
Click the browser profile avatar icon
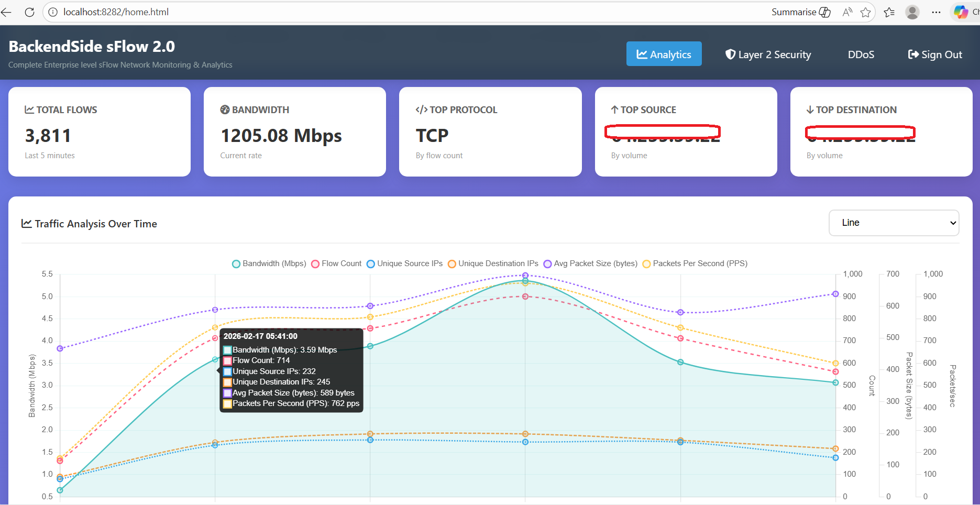coord(912,12)
